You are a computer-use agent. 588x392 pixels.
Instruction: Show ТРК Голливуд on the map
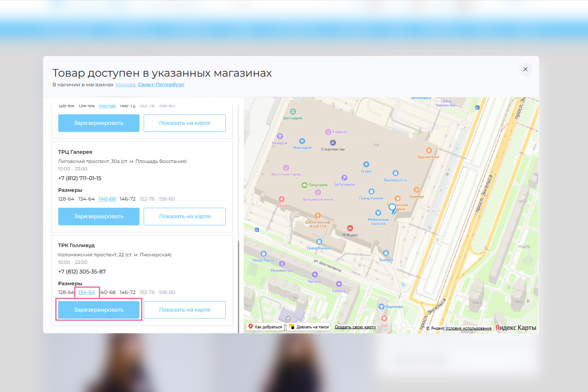185,310
